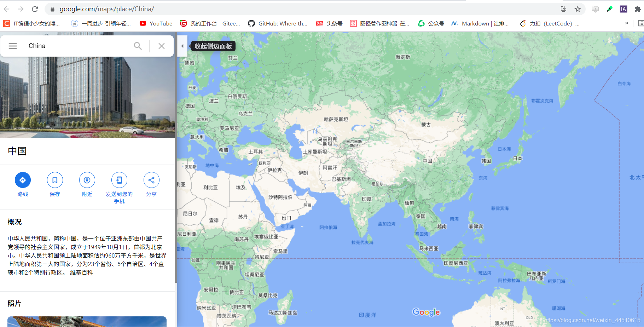Click the Google logo on map
This screenshot has height=327, width=644.
pos(426,312)
